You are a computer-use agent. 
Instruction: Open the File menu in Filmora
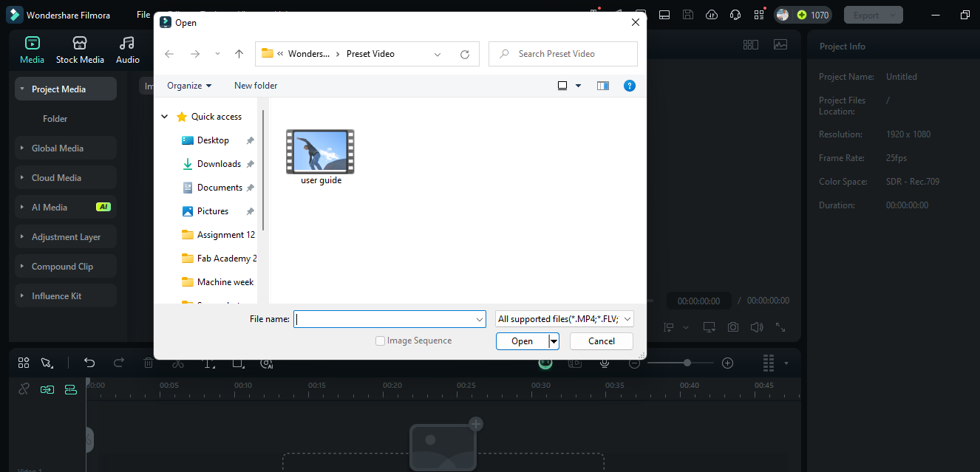pyautogui.click(x=143, y=15)
